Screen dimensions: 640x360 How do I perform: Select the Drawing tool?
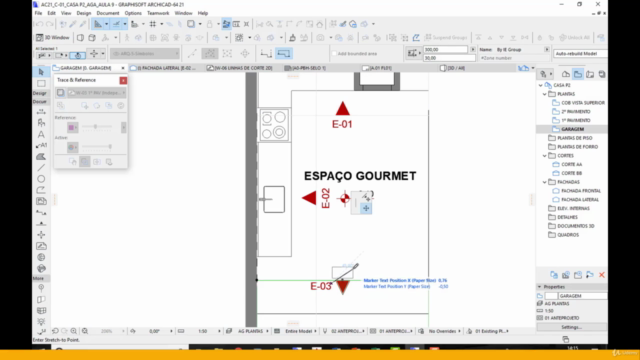click(41, 201)
